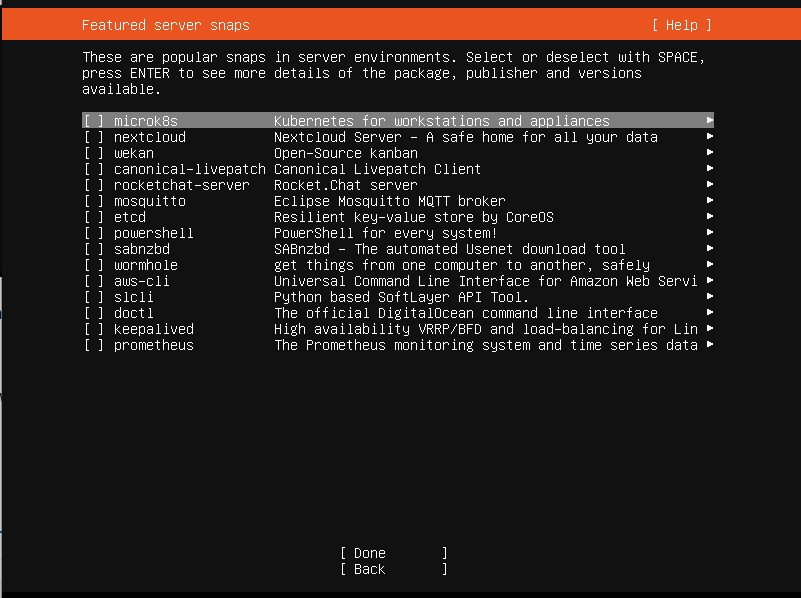Confirm selection with the Done button

pyautogui.click(x=394, y=553)
